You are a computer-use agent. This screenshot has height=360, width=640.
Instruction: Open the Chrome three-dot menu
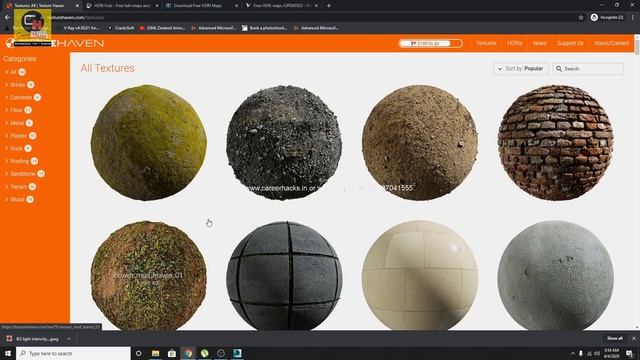point(633,18)
